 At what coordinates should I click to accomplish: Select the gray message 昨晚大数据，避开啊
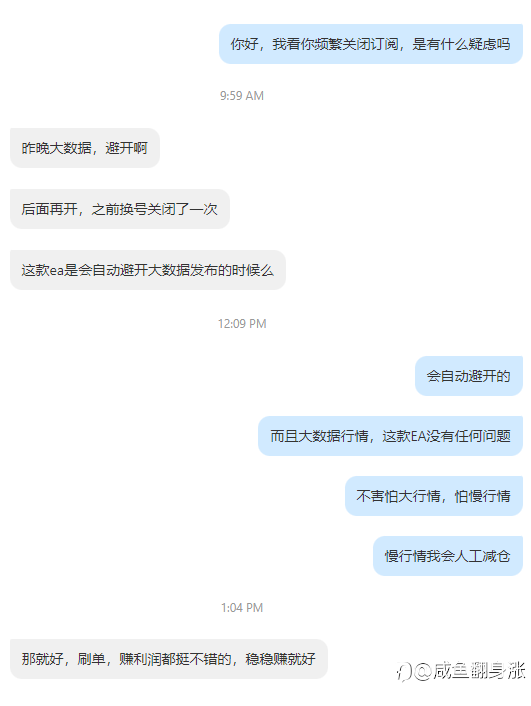[85, 148]
